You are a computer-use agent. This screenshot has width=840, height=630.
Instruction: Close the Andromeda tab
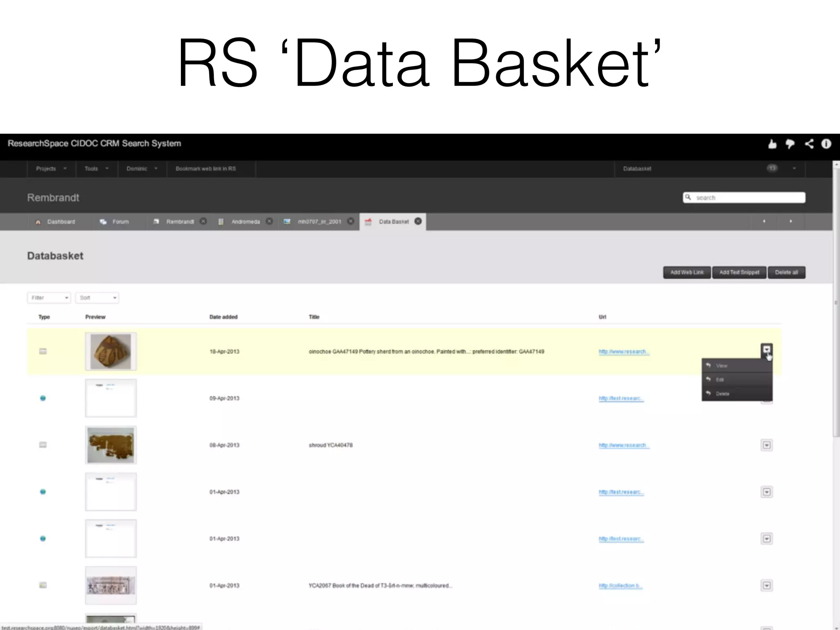point(269,221)
